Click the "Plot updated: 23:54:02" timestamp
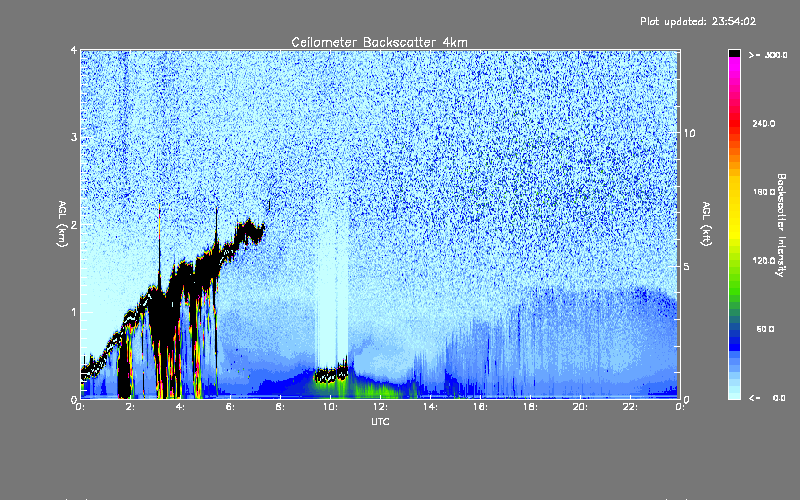 tap(698, 21)
